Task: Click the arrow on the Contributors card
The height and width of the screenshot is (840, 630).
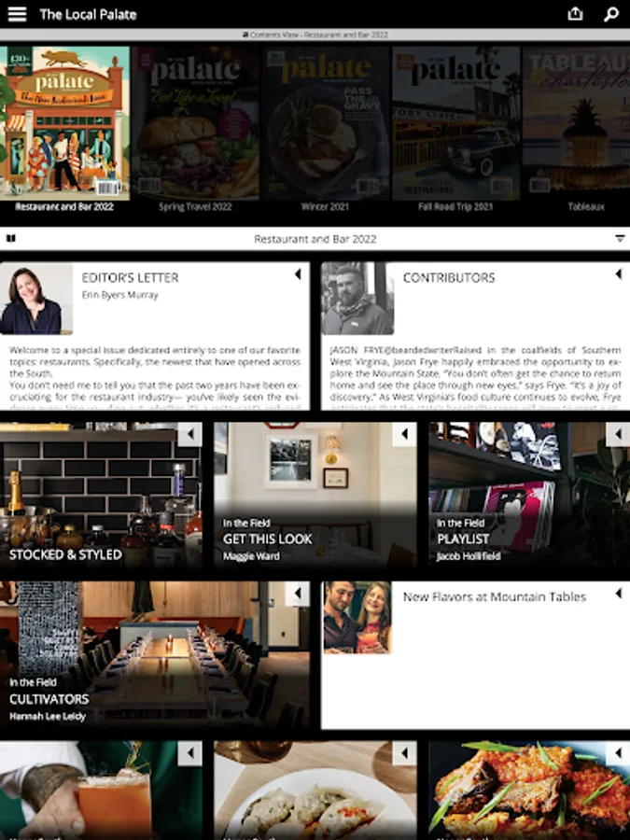Action: [619, 274]
